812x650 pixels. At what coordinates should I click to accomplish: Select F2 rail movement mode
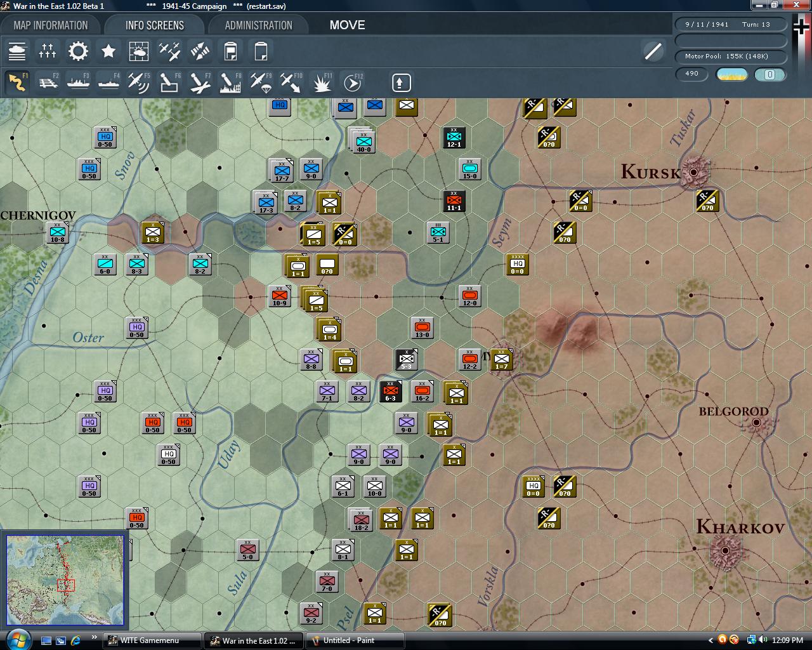click(x=48, y=83)
